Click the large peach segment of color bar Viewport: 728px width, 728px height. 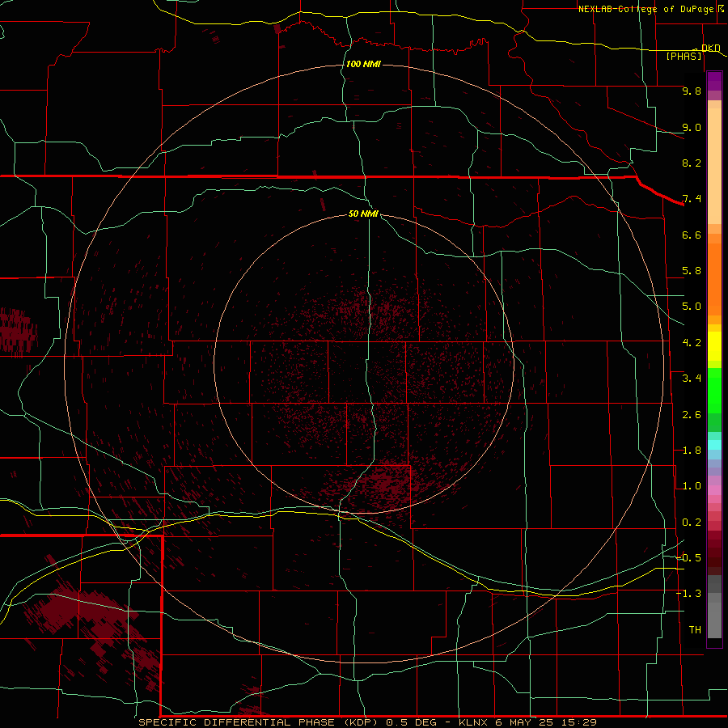pyautogui.click(x=714, y=166)
